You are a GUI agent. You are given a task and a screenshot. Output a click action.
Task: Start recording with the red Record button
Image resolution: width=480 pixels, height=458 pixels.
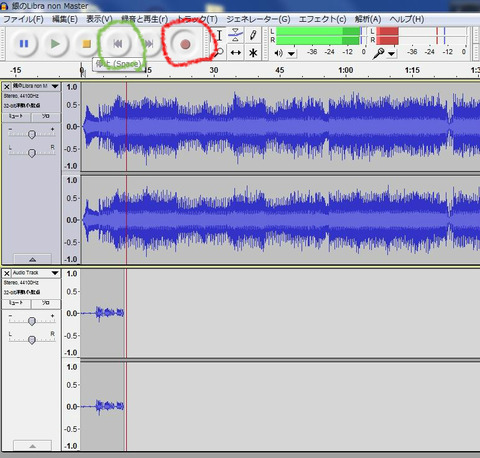[x=185, y=44]
